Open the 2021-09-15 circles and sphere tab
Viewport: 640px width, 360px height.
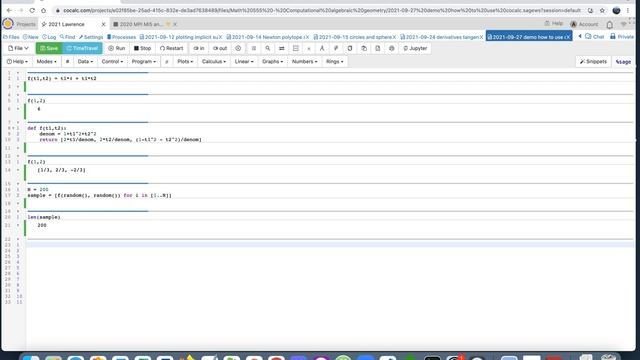(354, 37)
